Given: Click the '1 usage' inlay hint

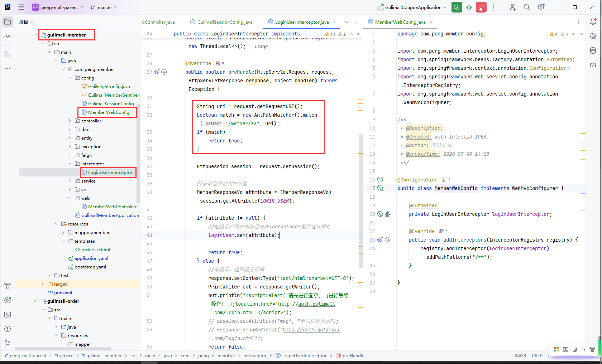Looking at the screenshot, I should click(259, 46).
